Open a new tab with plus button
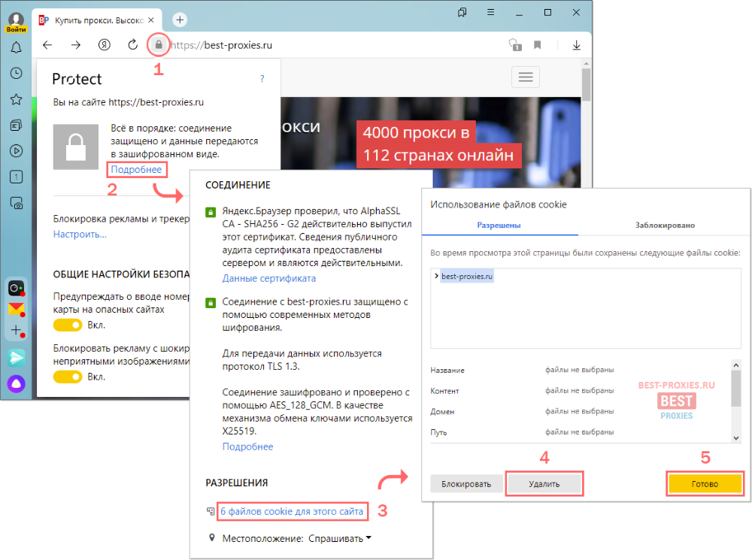This screenshot has width=752, height=560. tap(180, 20)
